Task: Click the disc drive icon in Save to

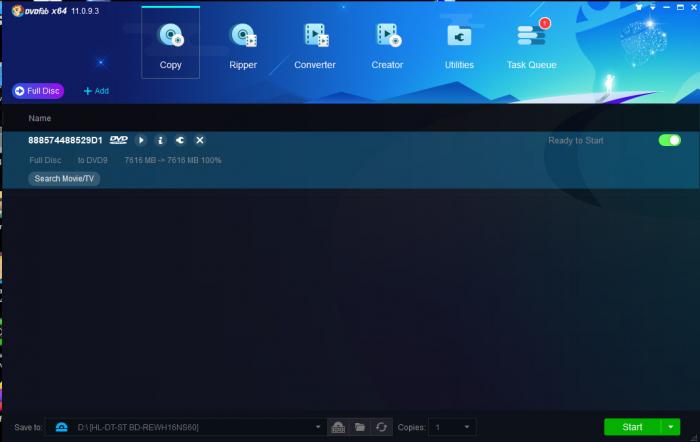Action: (62, 427)
